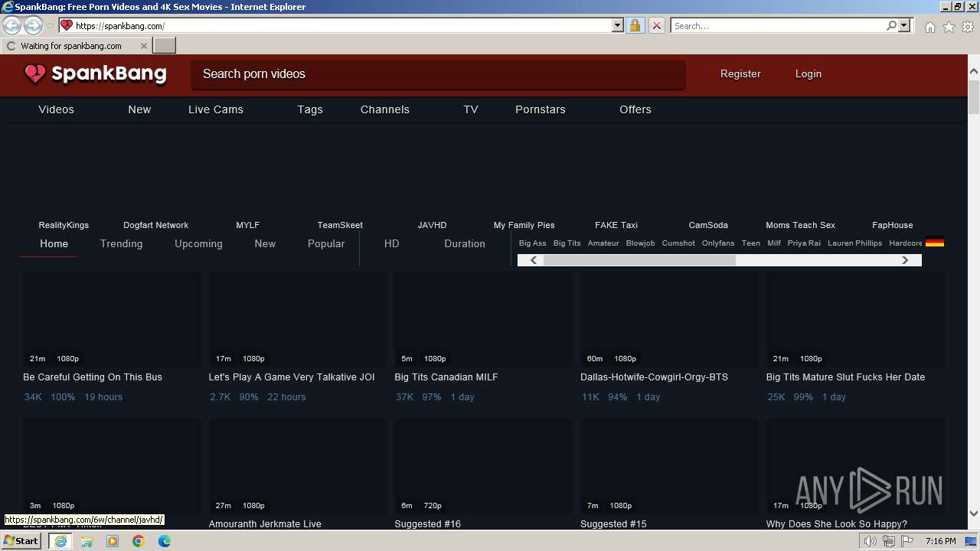Click the tag strip scroll-left arrow
The height and width of the screenshot is (551, 980).
pos(534,260)
